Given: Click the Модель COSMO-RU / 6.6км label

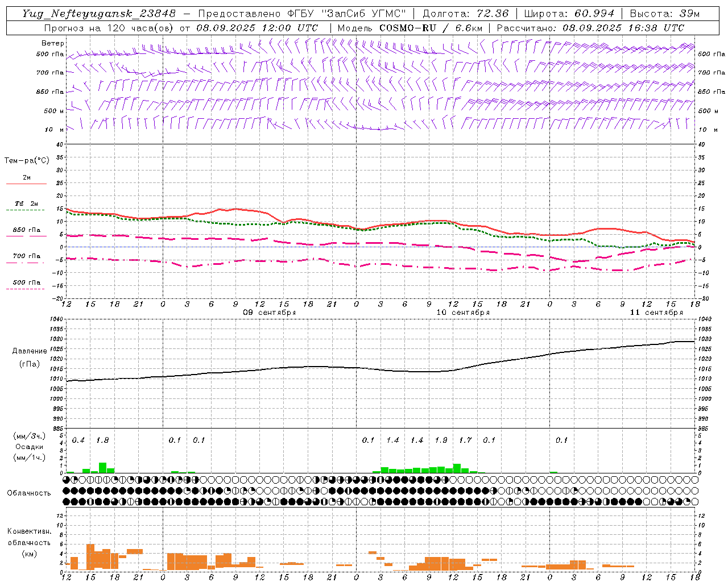Looking at the screenshot, I should coord(410,28).
